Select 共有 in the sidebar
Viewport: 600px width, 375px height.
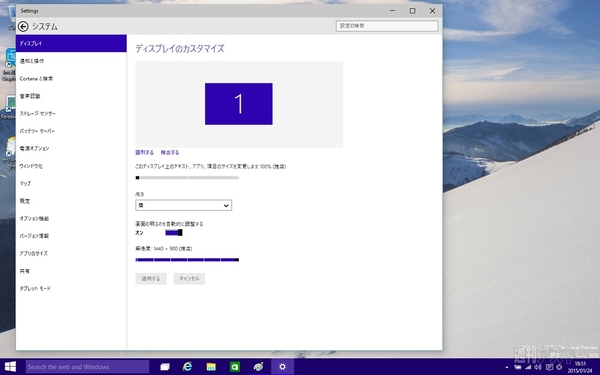click(71, 271)
